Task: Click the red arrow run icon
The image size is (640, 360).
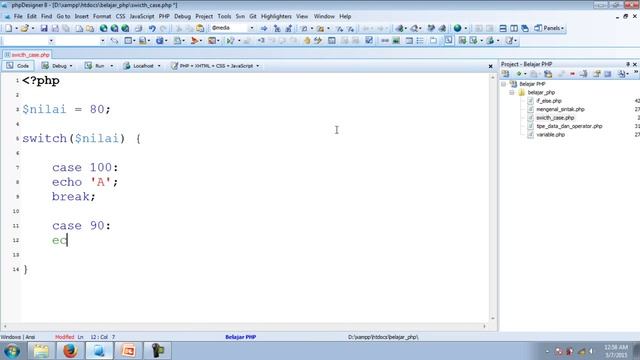Action: click(x=195, y=40)
